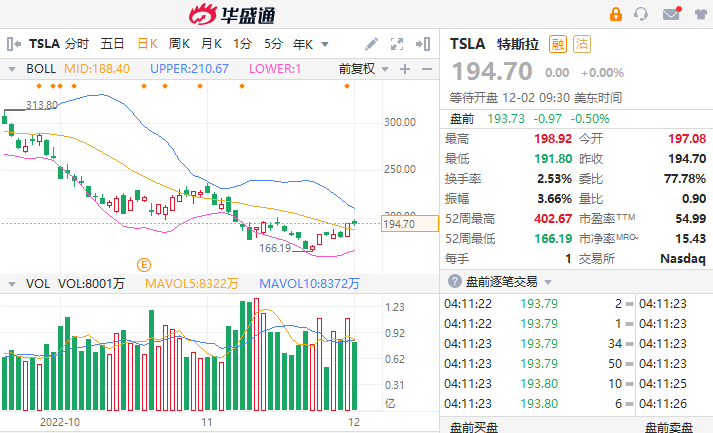Click 市盈率 value 54.99
The height and width of the screenshot is (433, 713).
tap(691, 218)
